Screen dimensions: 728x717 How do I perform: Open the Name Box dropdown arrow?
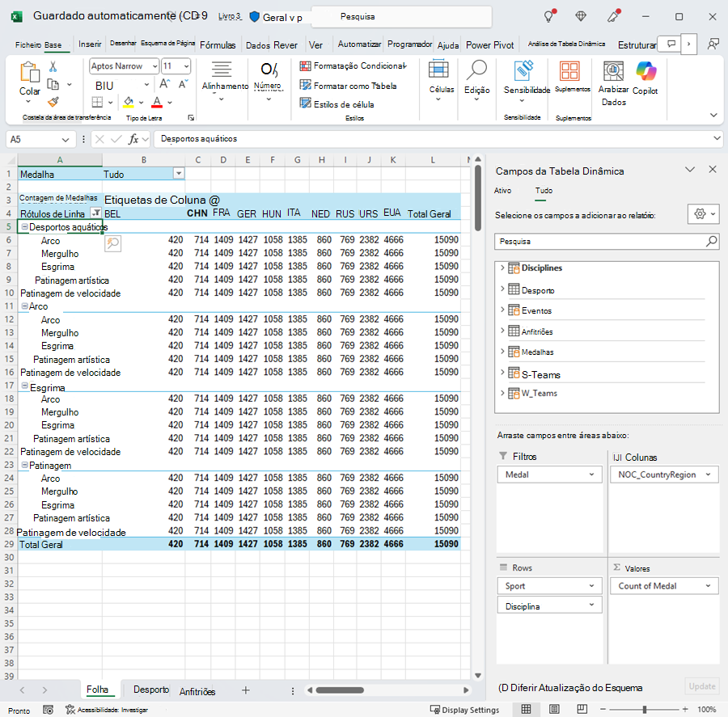coord(65,139)
